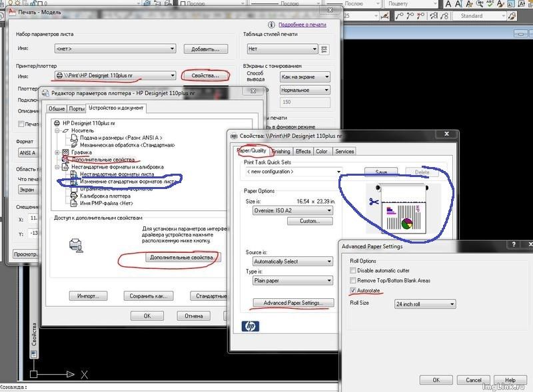Screen dimensions: 533x392
Task: Follow the Подробнее о печати link
Action: point(302,25)
